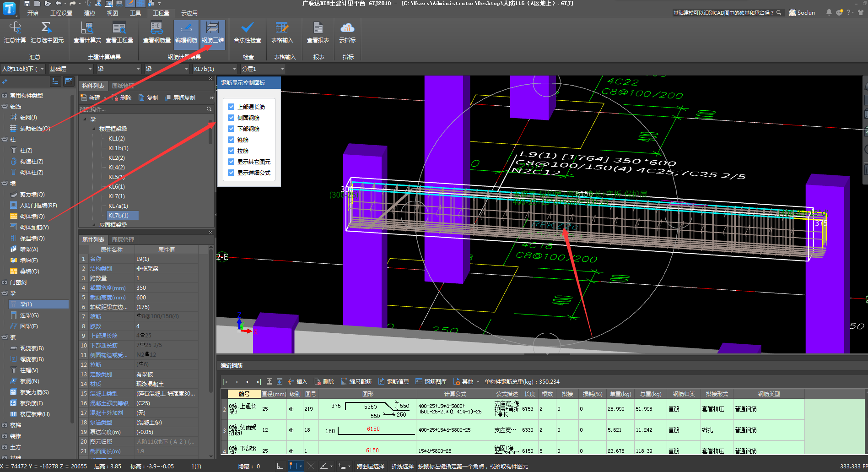Click the redo arrow in quick access toolbar
The height and width of the screenshot is (472, 868).
[72, 3]
